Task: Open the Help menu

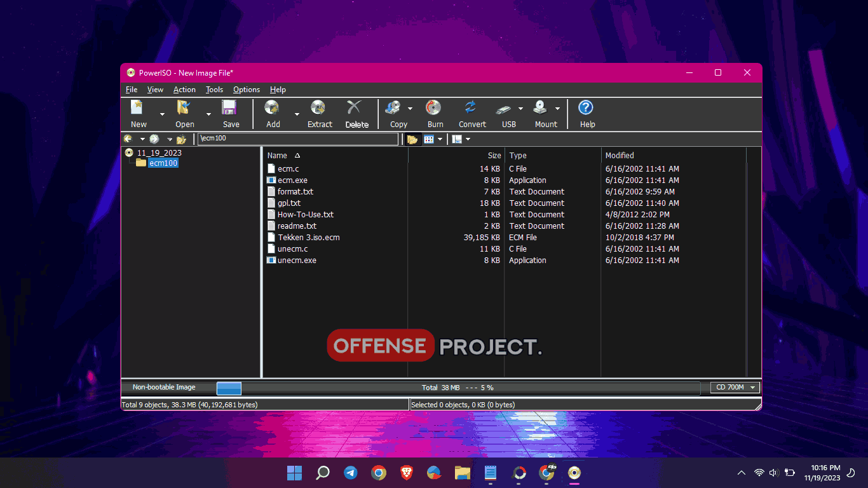Action: [278, 90]
